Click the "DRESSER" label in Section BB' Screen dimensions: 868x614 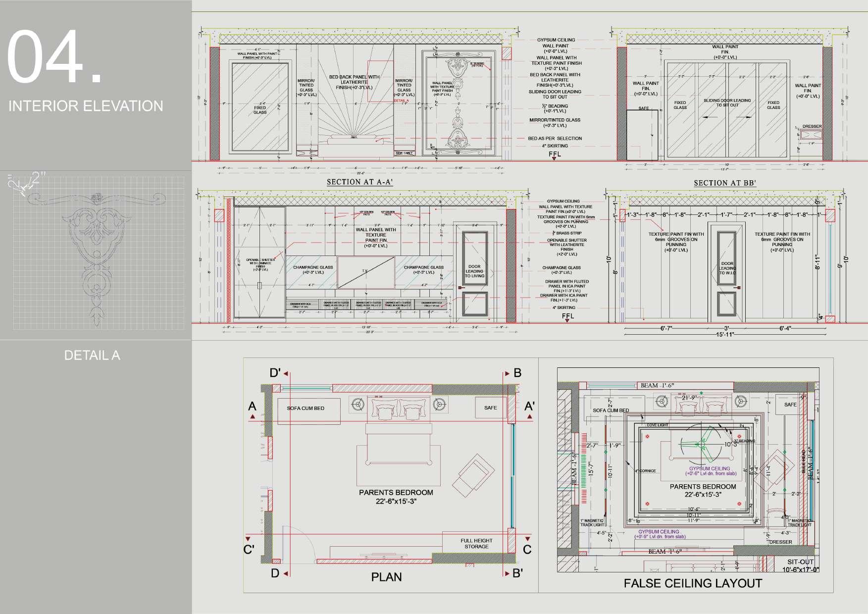[812, 126]
